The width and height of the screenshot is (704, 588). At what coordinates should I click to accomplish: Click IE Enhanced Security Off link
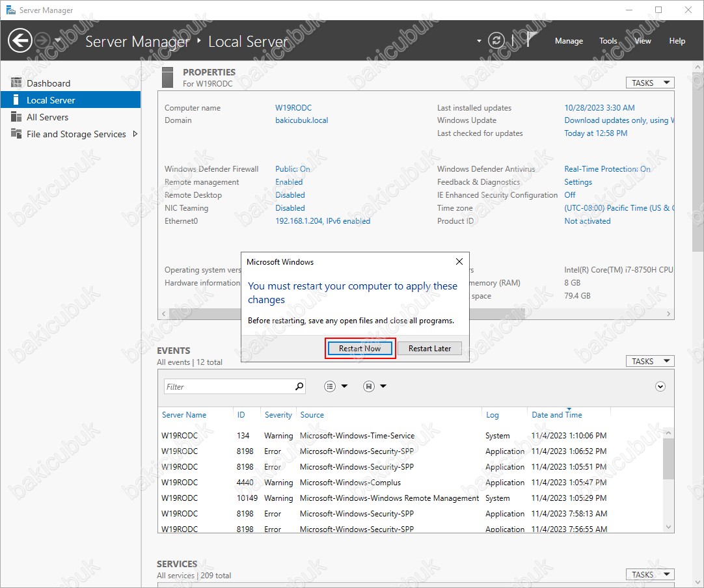(x=570, y=194)
